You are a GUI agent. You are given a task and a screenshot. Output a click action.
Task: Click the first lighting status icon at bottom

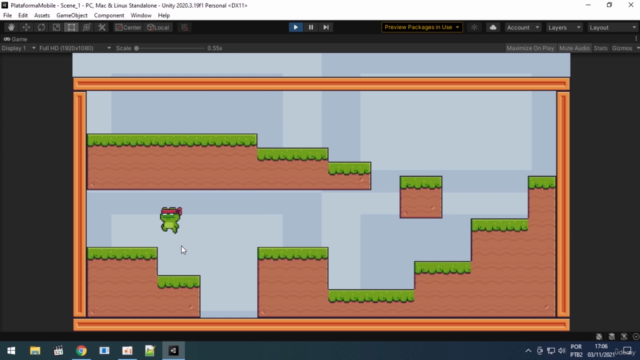coord(599,337)
